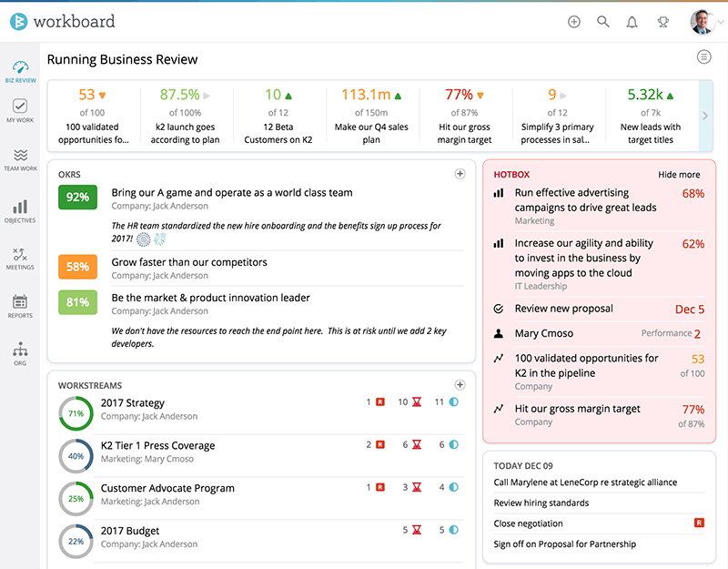Open notifications bell
This screenshot has height=569, width=728.
click(x=632, y=22)
